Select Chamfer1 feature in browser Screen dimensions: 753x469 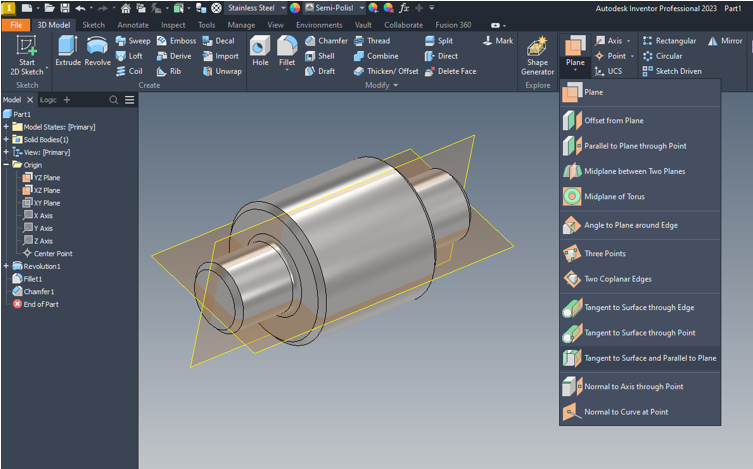point(33,291)
